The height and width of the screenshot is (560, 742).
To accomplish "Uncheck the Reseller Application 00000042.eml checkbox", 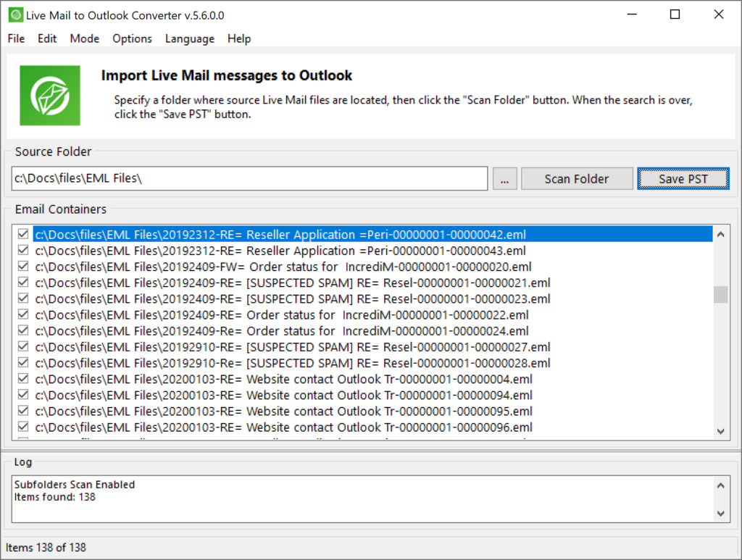I will click(23, 235).
